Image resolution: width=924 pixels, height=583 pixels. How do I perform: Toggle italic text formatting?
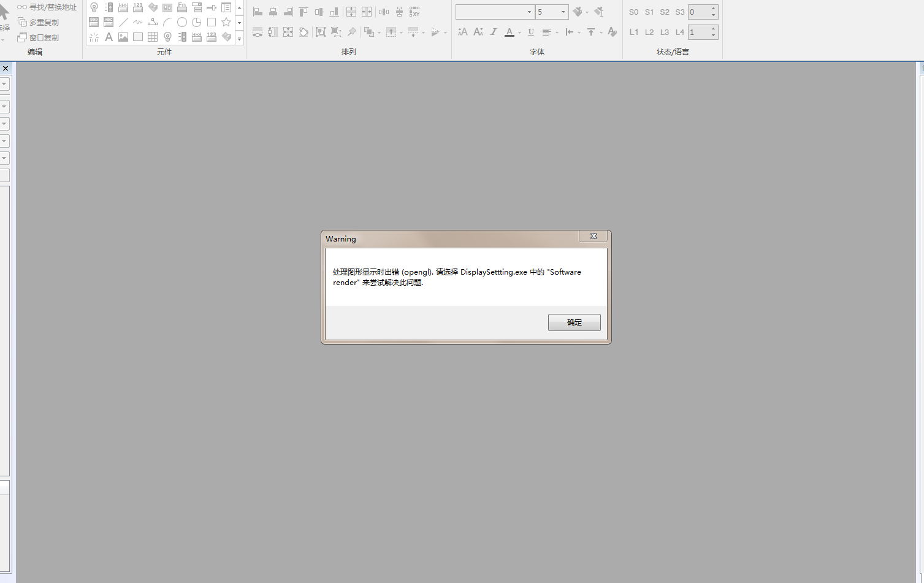pyautogui.click(x=494, y=32)
